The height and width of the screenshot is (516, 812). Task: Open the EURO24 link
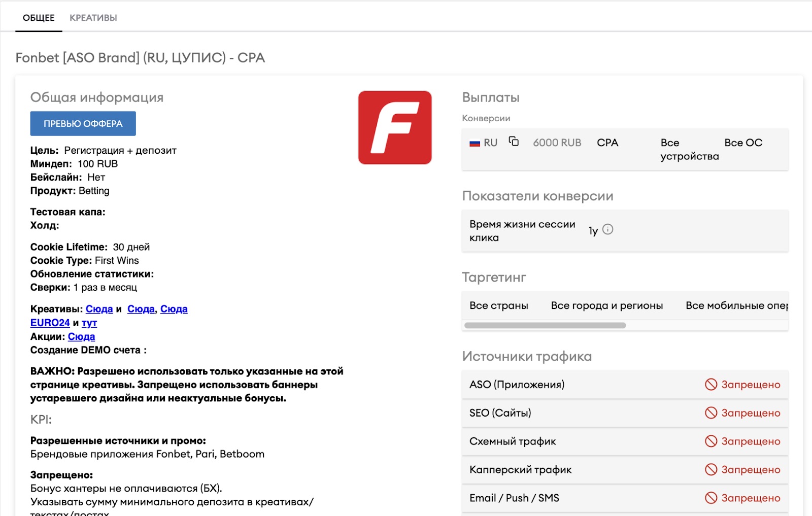click(50, 323)
